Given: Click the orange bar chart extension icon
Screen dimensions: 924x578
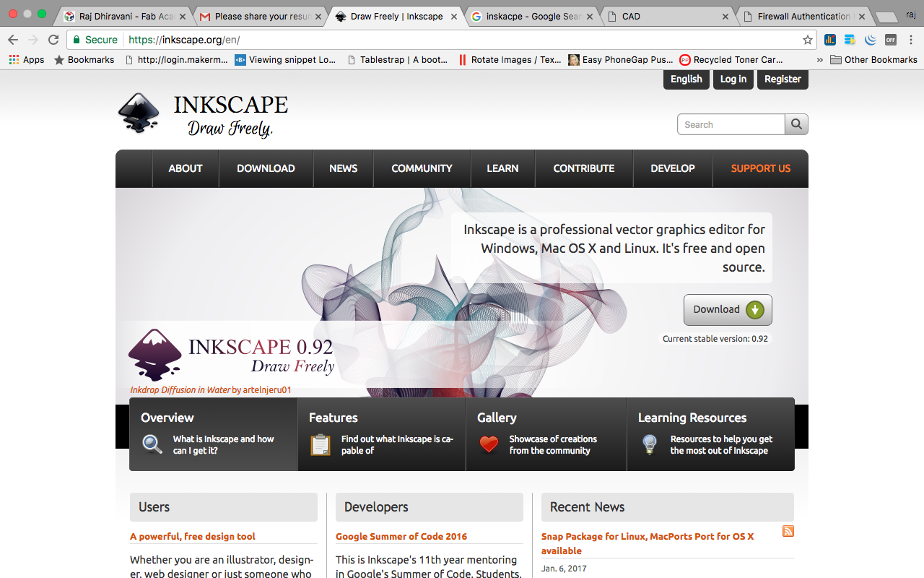Looking at the screenshot, I should tap(830, 40).
